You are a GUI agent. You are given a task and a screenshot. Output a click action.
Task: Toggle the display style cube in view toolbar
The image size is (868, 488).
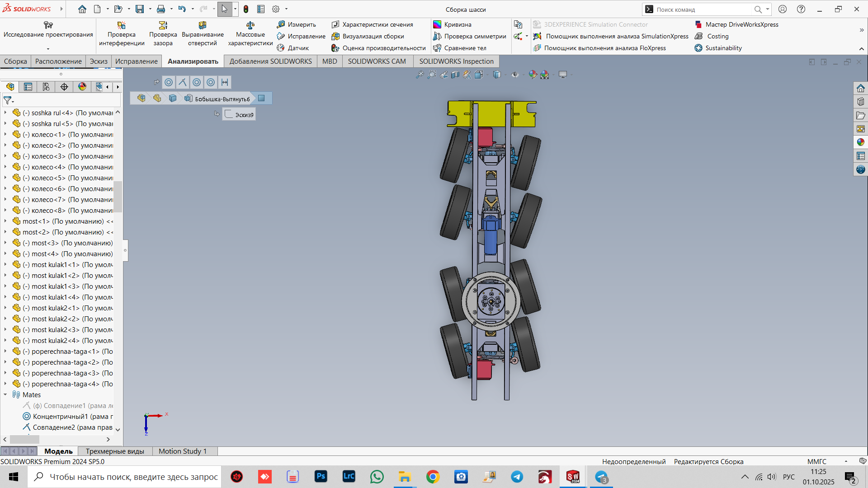tap(497, 75)
